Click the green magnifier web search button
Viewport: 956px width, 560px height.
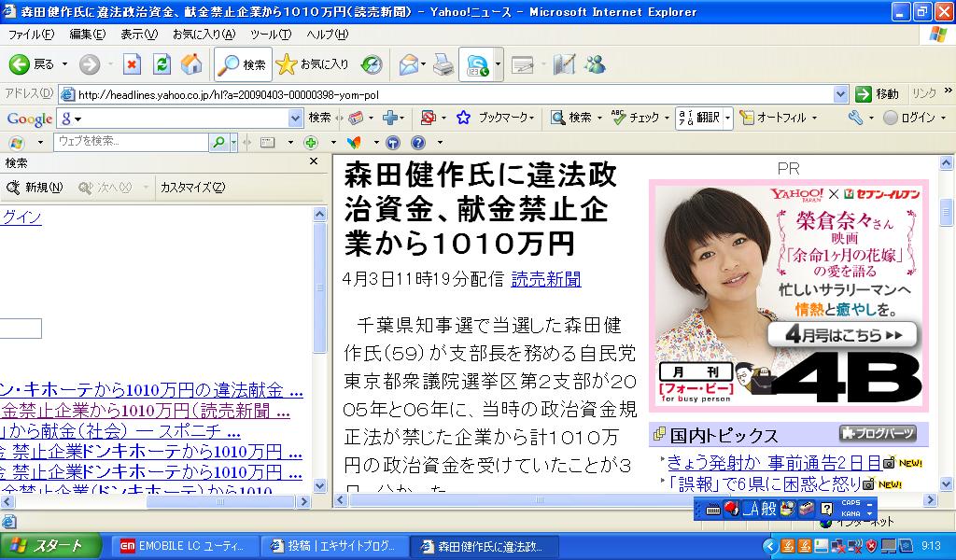pyautogui.click(x=218, y=143)
